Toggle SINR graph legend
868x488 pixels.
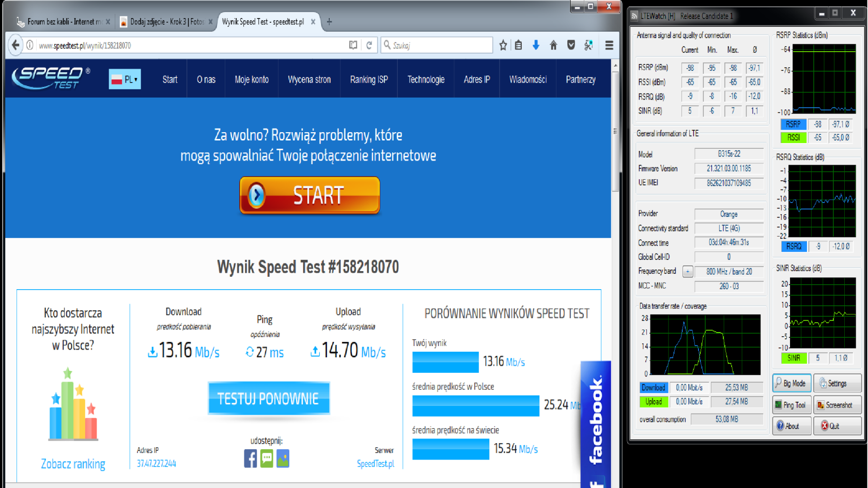point(794,358)
